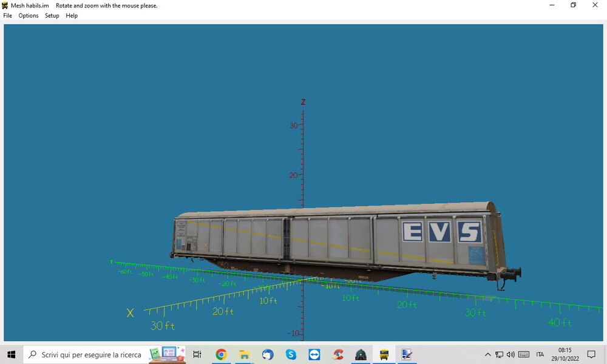Open the Options menu
Viewport: 607px width, 364px height.
29,16
